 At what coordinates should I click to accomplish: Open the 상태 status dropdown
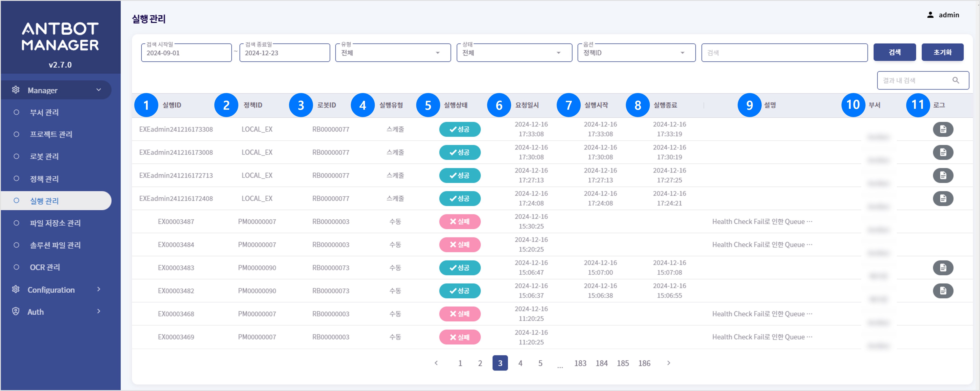coord(558,53)
